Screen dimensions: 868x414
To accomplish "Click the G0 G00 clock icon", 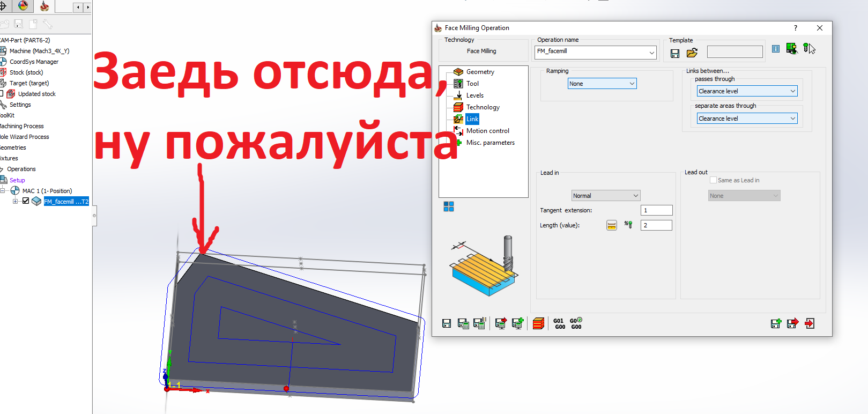I will point(576,323).
